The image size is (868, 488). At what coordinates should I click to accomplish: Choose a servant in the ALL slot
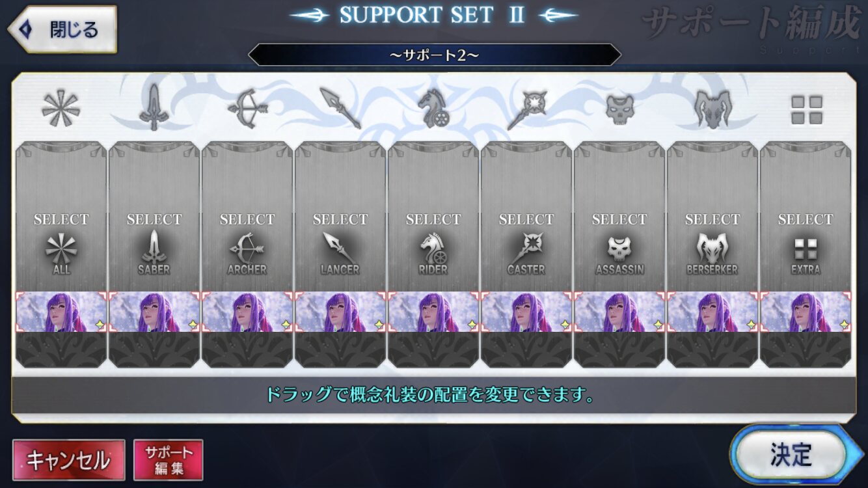61,216
